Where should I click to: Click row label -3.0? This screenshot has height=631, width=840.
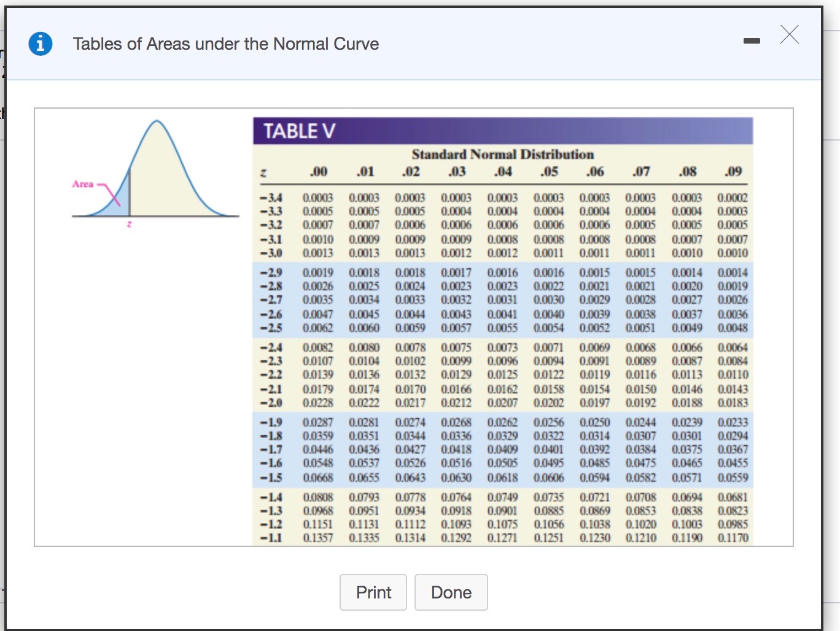[271, 253]
